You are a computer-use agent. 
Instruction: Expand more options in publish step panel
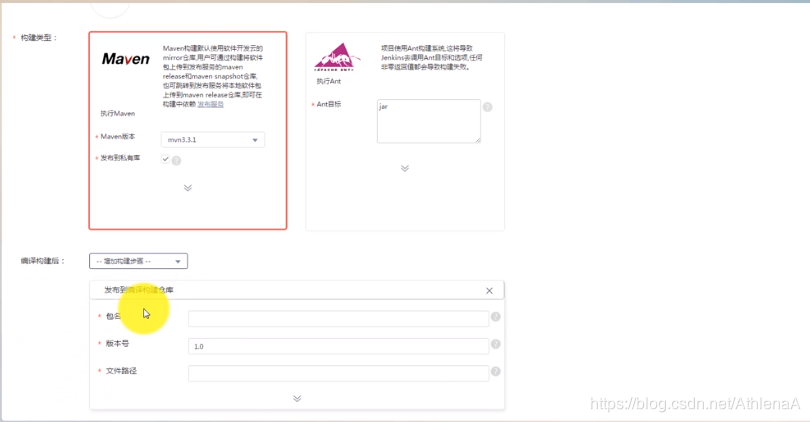[297, 398]
